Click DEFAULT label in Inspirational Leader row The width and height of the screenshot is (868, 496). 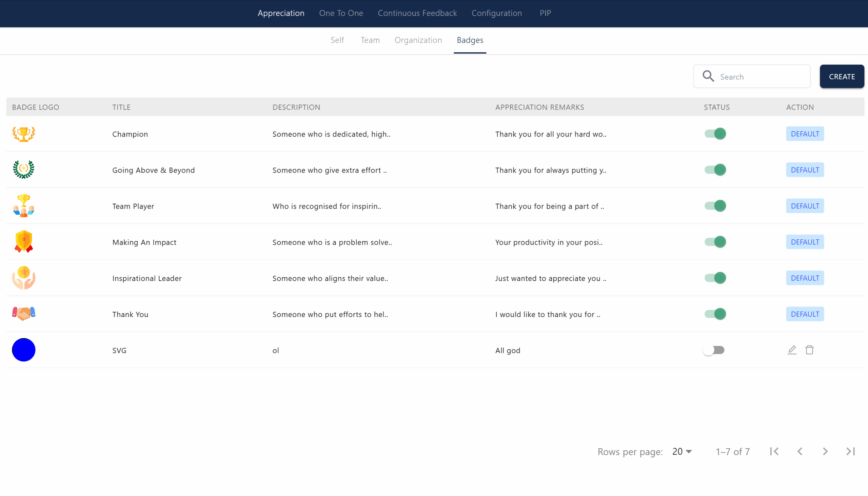805,278
